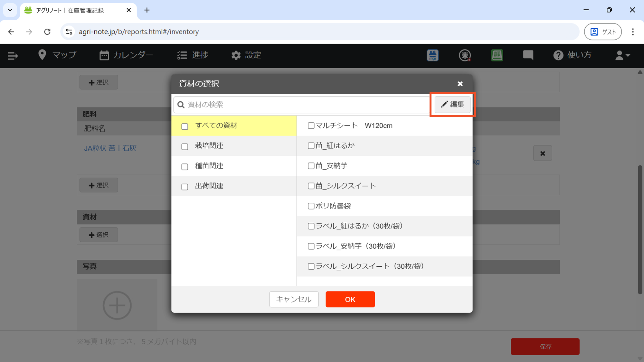Screen dimensions: 644x362
Task: Open 使い方 help guide
Action: tap(572, 55)
